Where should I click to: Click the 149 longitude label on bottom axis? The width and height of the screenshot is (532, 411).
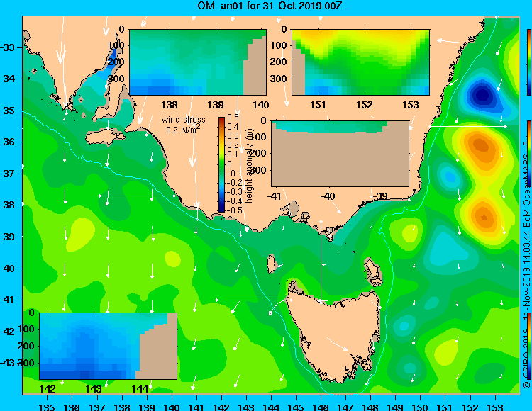395,407
